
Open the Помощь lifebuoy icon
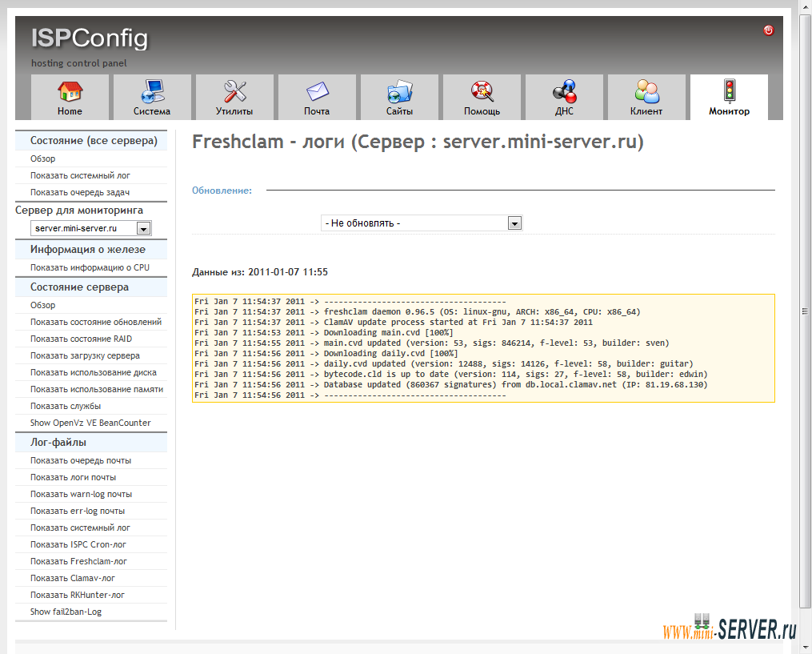point(482,92)
